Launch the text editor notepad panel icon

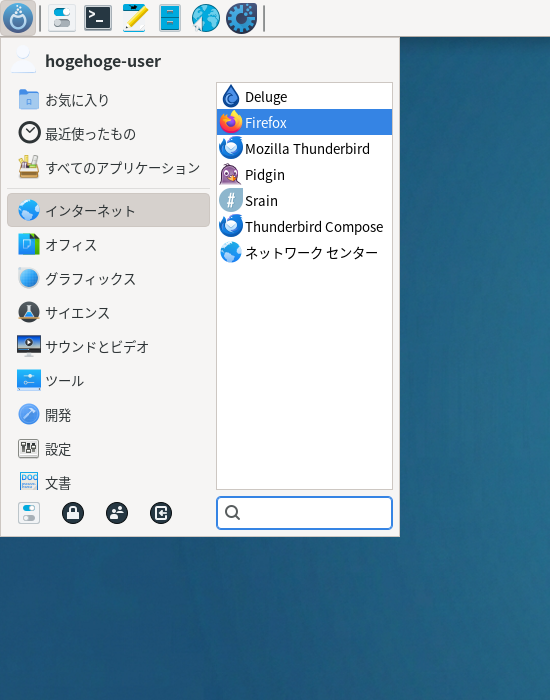tap(135, 18)
